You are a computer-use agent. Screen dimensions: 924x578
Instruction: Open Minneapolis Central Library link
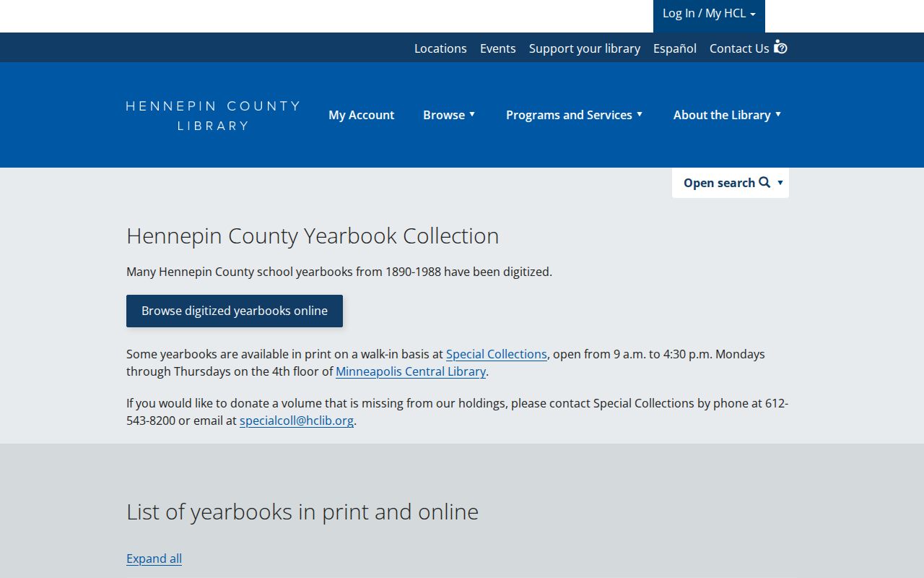(x=411, y=371)
